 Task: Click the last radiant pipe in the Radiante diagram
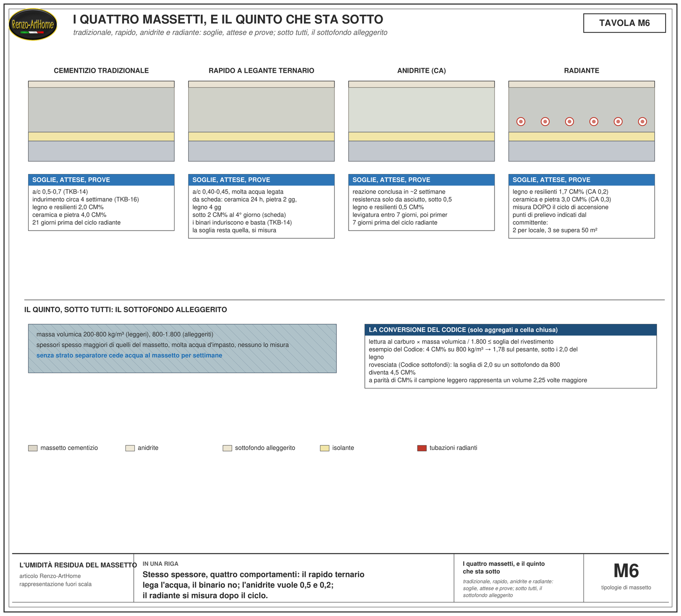(643, 122)
